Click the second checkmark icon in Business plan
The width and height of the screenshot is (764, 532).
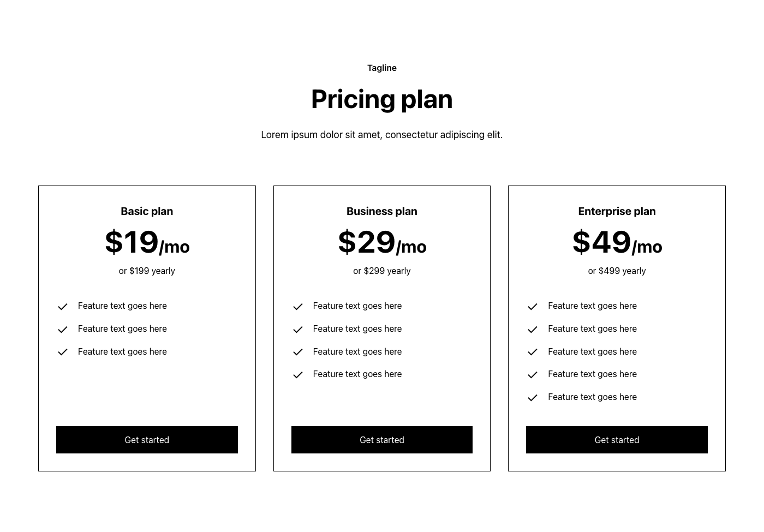pyautogui.click(x=298, y=330)
